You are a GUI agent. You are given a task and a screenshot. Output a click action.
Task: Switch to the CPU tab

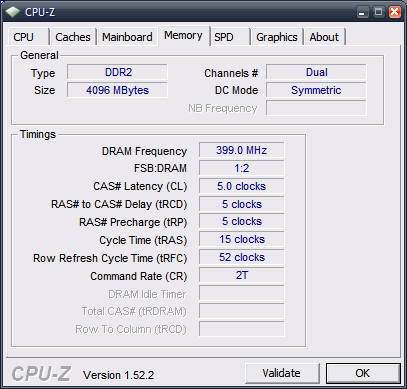29,37
